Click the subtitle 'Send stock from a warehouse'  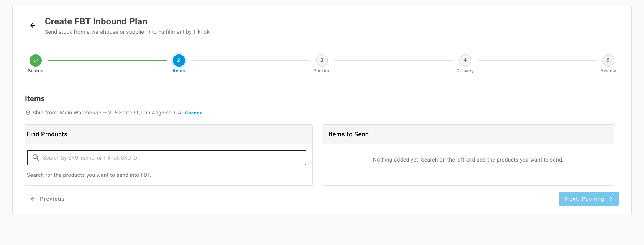point(128,32)
